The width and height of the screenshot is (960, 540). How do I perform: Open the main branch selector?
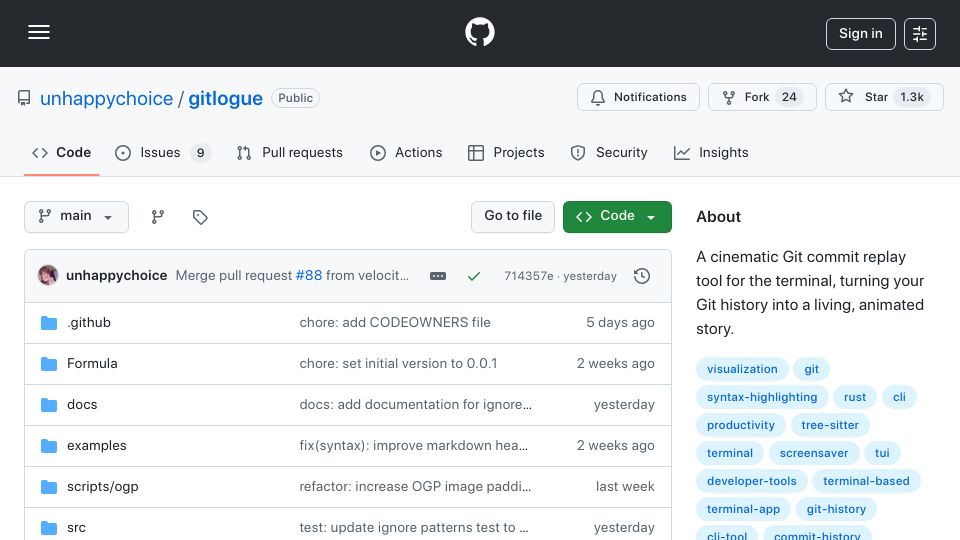[x=77, y=217]
